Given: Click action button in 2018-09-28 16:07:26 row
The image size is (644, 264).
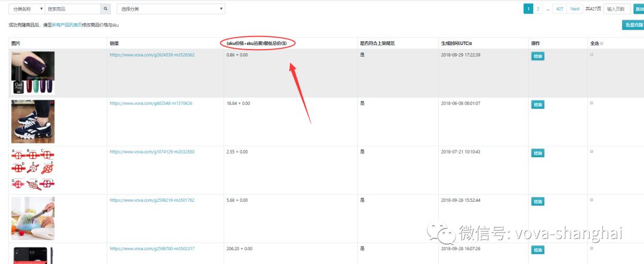Looking at the screenshot, I should click(538, 250).
